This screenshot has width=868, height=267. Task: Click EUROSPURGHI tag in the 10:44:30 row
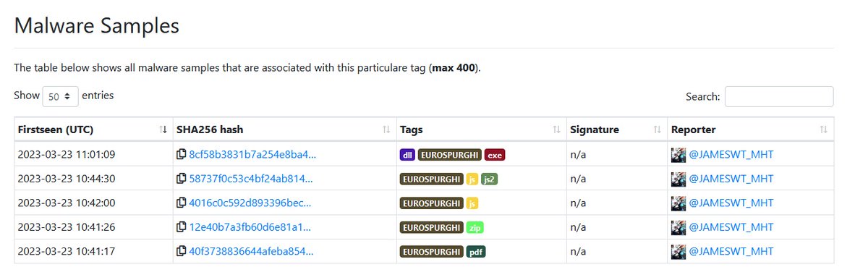(432, 179)
